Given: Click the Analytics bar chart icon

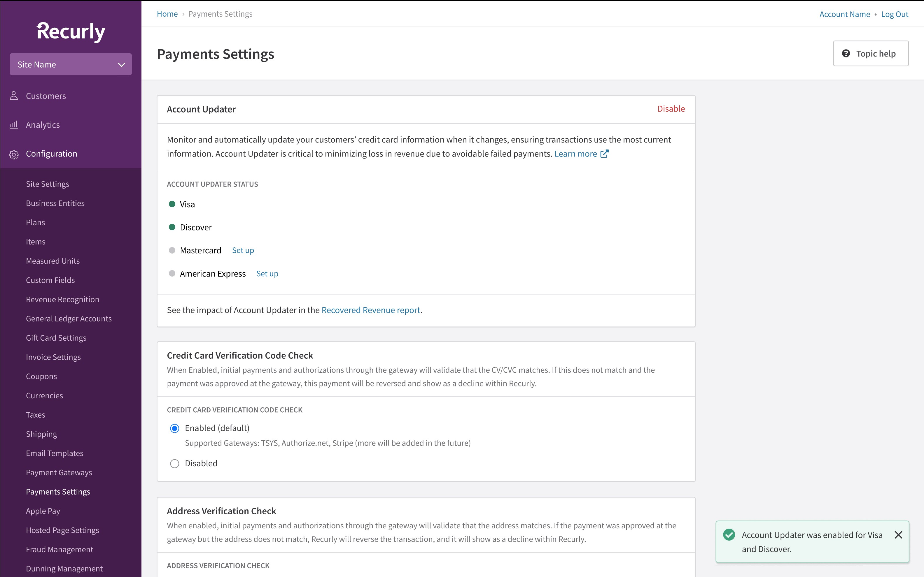Looking at the screenshot, I should tap(14, 125).
